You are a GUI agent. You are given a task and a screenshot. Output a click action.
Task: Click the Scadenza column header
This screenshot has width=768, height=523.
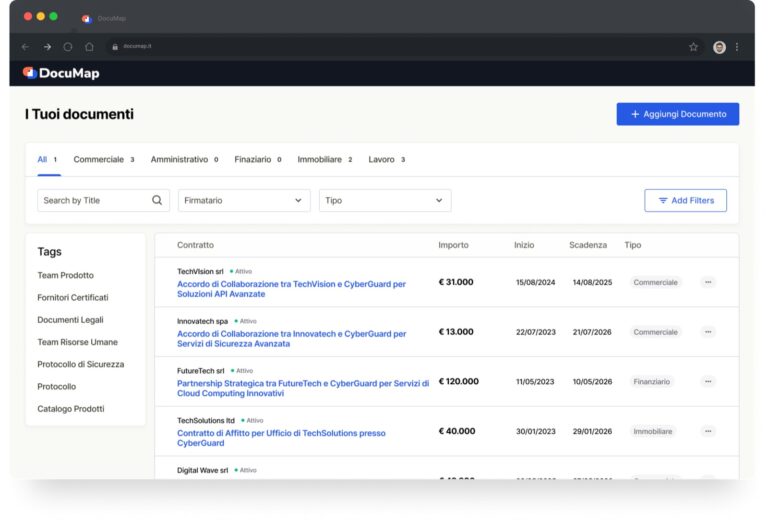coord(588,245)
